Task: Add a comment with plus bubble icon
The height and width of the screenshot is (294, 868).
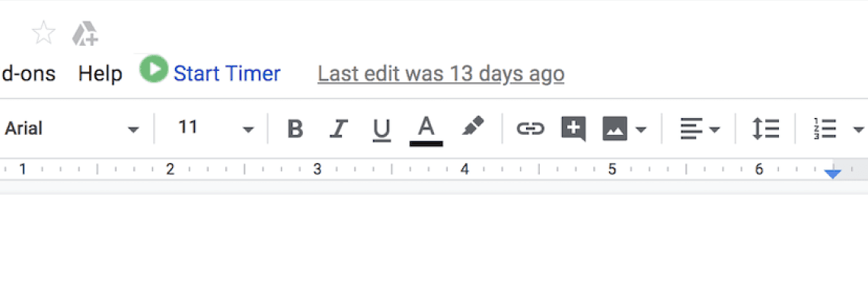Action: (x=573, y=129)
